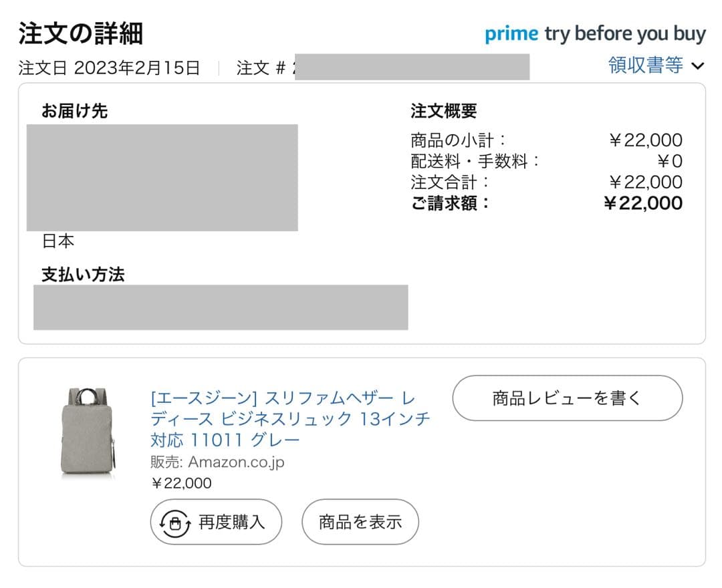Viewport: 722px width, 588px height.
Task: Select the circular-arrows repeat icon on the buy-again button
Action: 176,522
